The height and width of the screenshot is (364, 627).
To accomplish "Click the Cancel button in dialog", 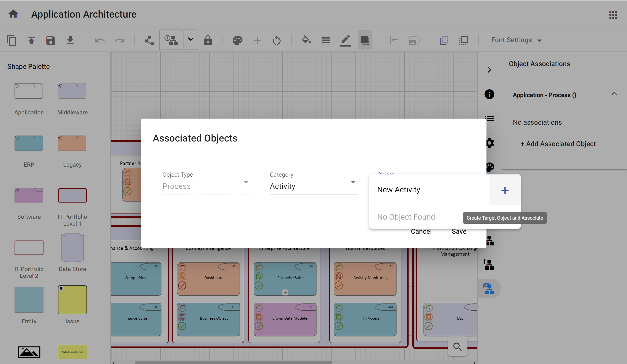I will pyautogui.click(x=421, y=231).
